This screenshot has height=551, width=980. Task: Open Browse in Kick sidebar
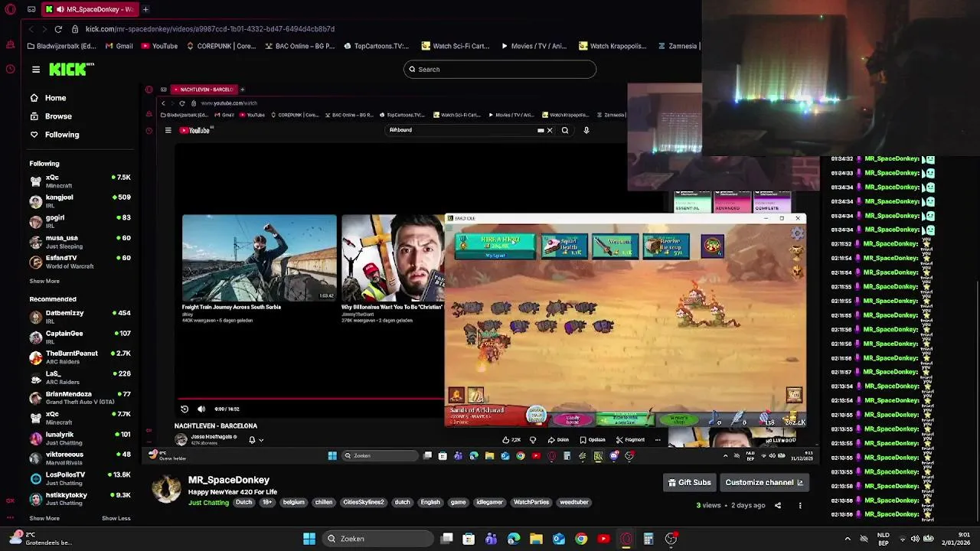(51, 116)
